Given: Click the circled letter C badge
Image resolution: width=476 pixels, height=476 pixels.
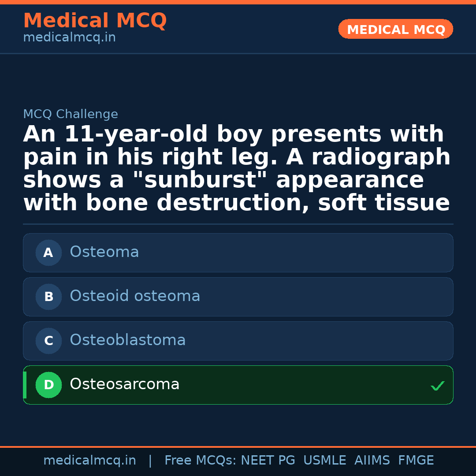Looking at the screenshot, I should pos(48,341).
